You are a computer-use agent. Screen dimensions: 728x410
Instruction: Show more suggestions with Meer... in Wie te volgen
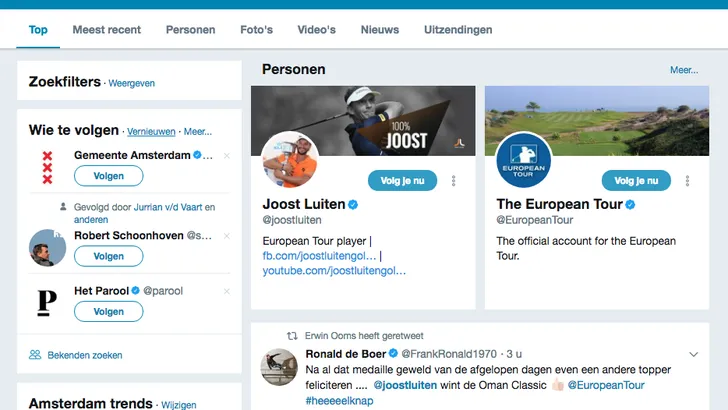[x=197, y=131]
